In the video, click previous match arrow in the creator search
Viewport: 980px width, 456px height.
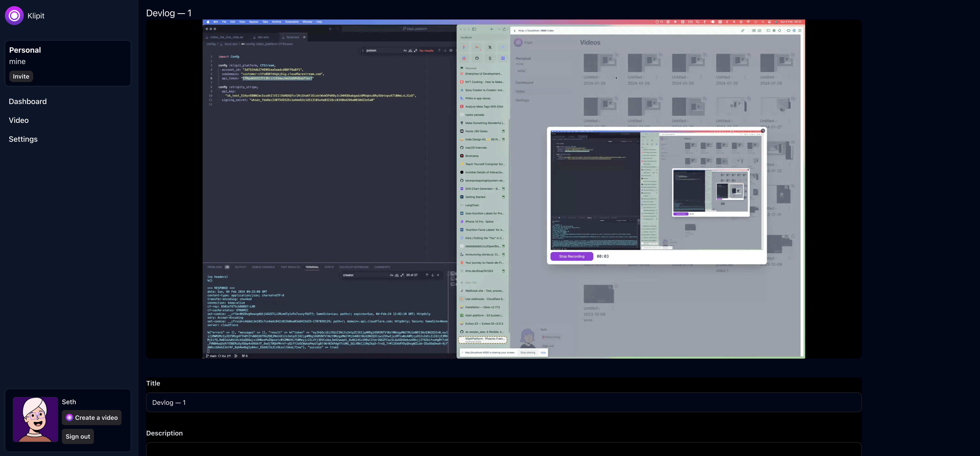(427, 275)
